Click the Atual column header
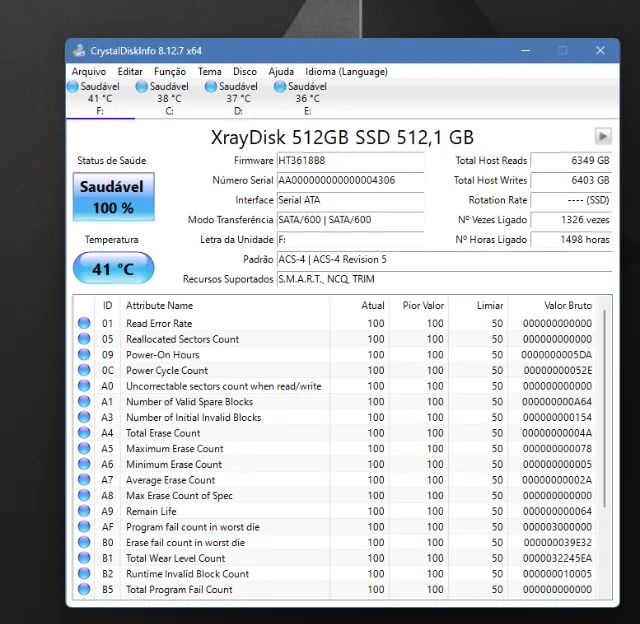Screen dimensions: 640x624 click(x=359, y=305)
